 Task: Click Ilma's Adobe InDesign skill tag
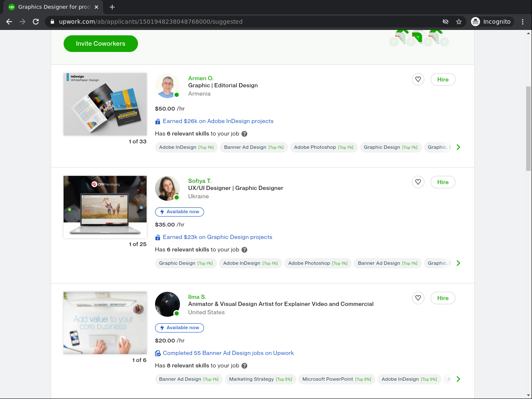(x=409, y=379)
